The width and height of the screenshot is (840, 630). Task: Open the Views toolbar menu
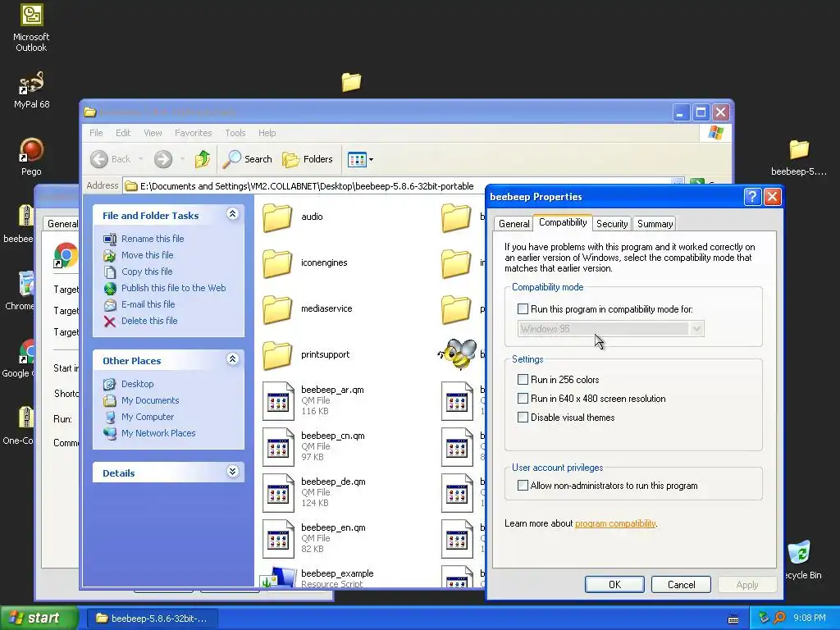360,159
